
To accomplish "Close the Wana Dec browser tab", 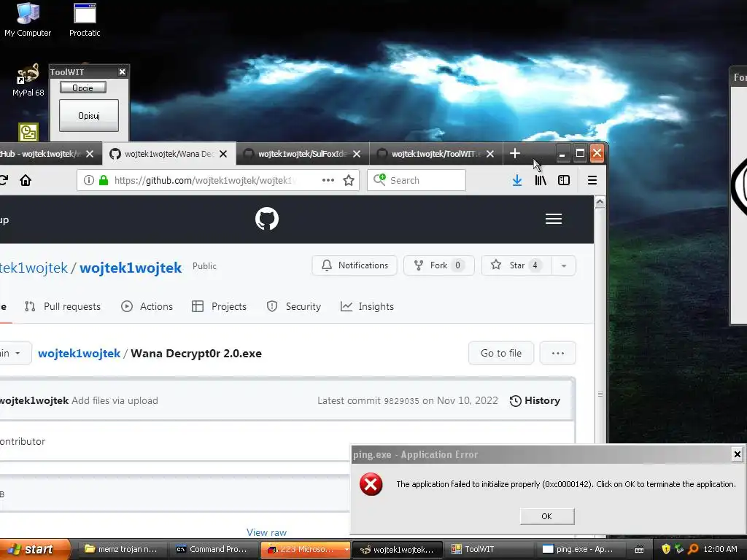I will [x=223, y=154].
